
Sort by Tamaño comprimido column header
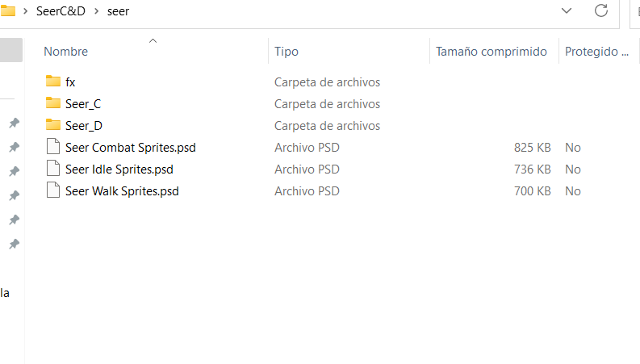[491, 52]
